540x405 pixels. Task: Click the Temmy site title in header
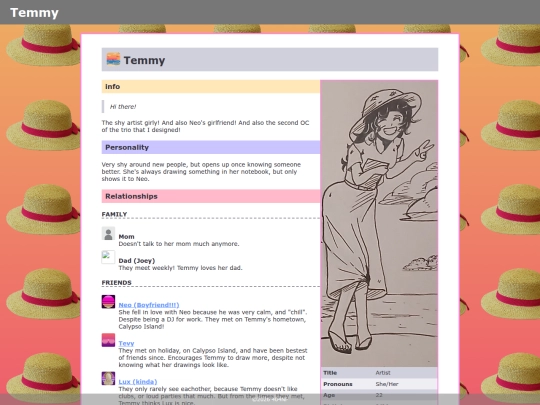coord(34,13)
